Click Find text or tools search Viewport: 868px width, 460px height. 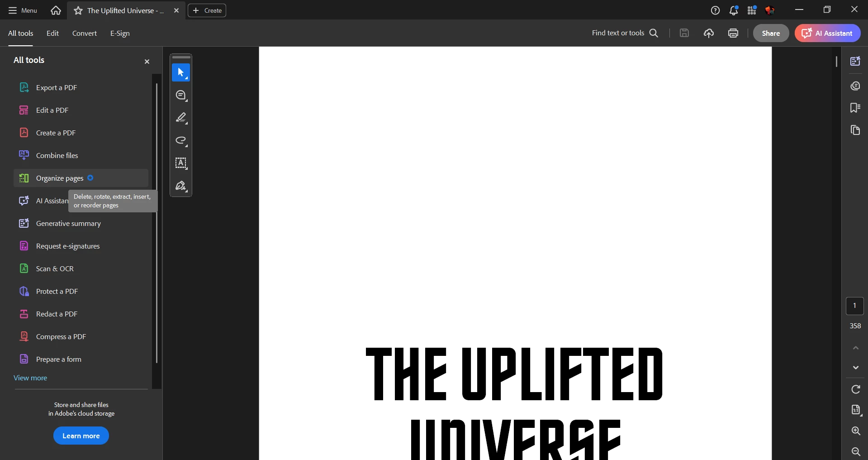click(x=625, y=33)
